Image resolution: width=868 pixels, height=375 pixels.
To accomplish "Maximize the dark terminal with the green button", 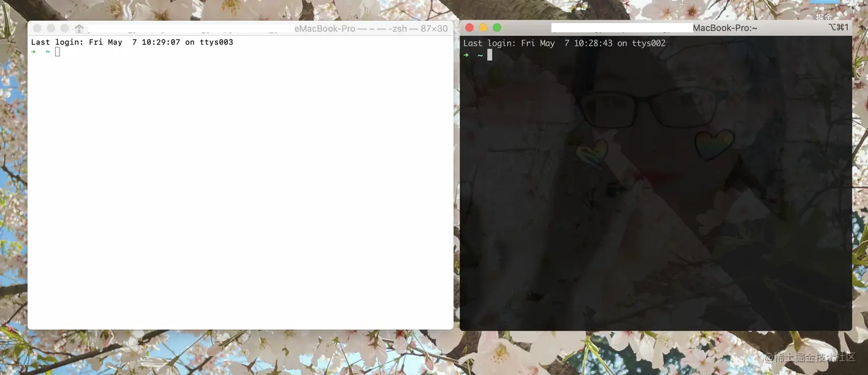I will point(497,28).
